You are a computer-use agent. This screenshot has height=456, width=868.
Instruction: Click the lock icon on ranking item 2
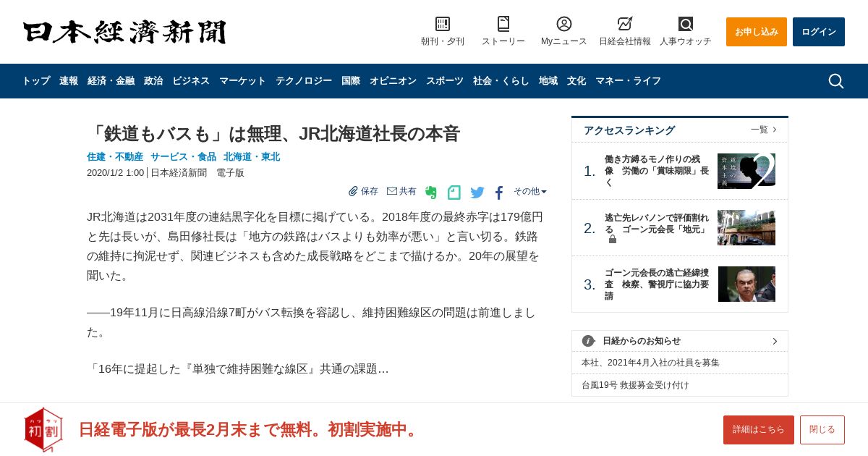[x=613, y=240]
